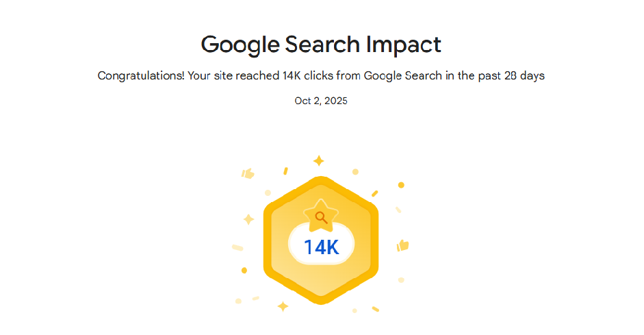Click the blue 14K number in the badge
The image size is (644, 335).
tap(321, 247)
